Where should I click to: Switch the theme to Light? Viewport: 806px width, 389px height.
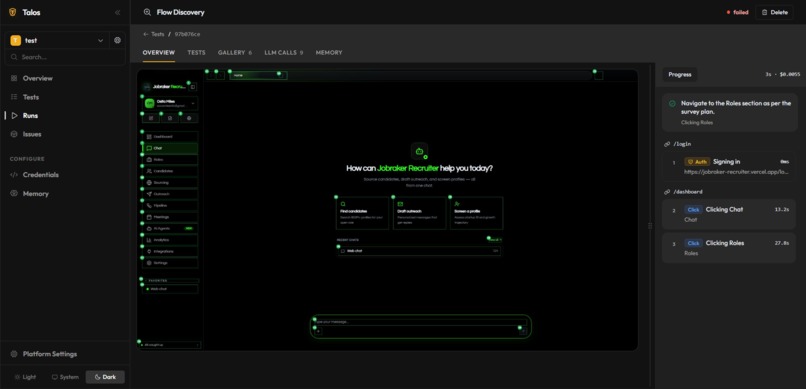pyautogui.click(x=26, y=377)
